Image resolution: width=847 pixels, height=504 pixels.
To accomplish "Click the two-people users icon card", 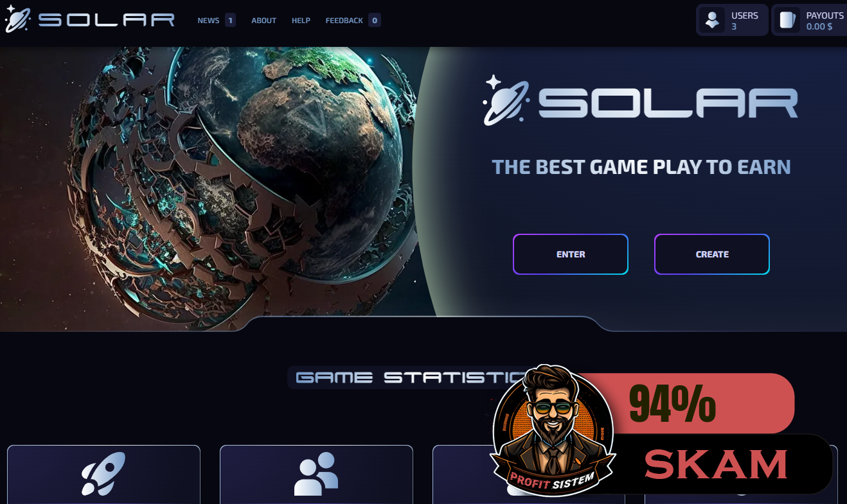I will (x=316, y=474).
